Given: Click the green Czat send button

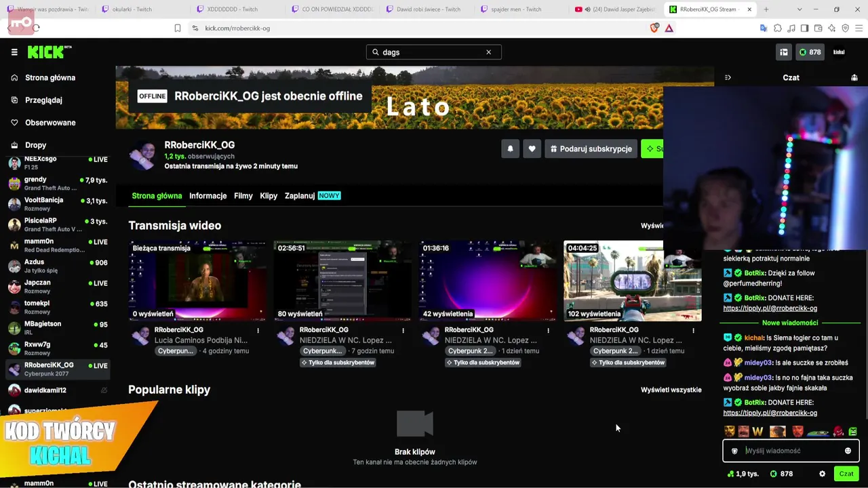Looking at the screenshot, I should pos(846,474).
